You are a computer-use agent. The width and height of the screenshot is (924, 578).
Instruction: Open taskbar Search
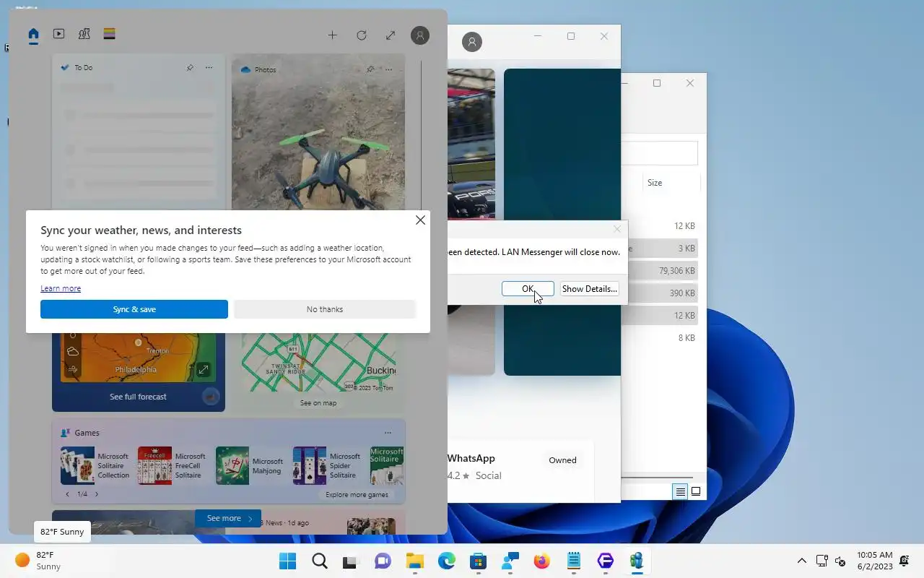coord(320,561)
